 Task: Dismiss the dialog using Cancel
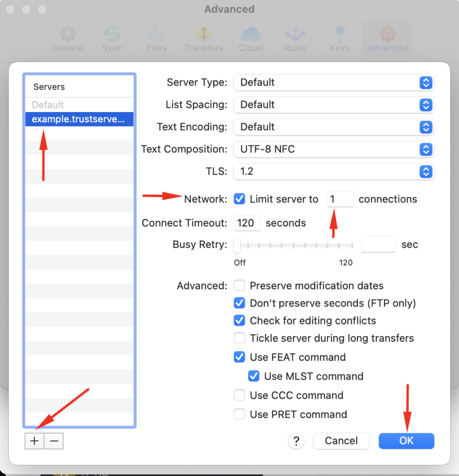point(341,441)
